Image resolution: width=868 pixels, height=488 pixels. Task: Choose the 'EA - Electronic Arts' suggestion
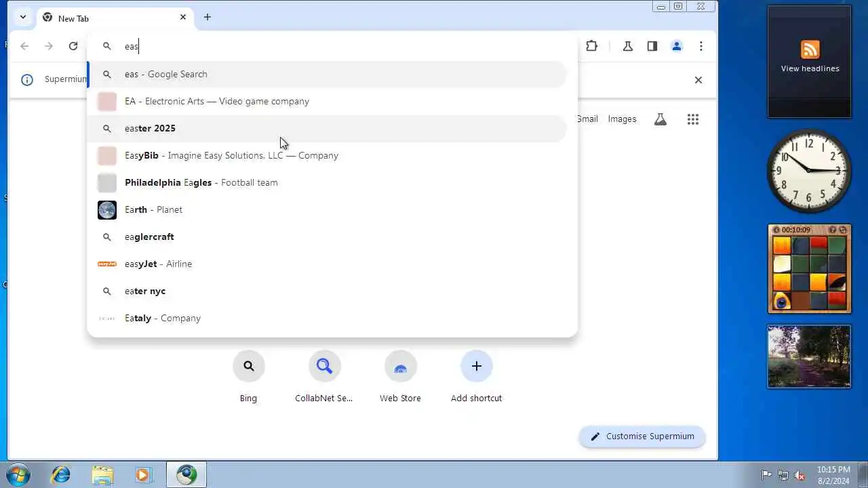point(328,101)
